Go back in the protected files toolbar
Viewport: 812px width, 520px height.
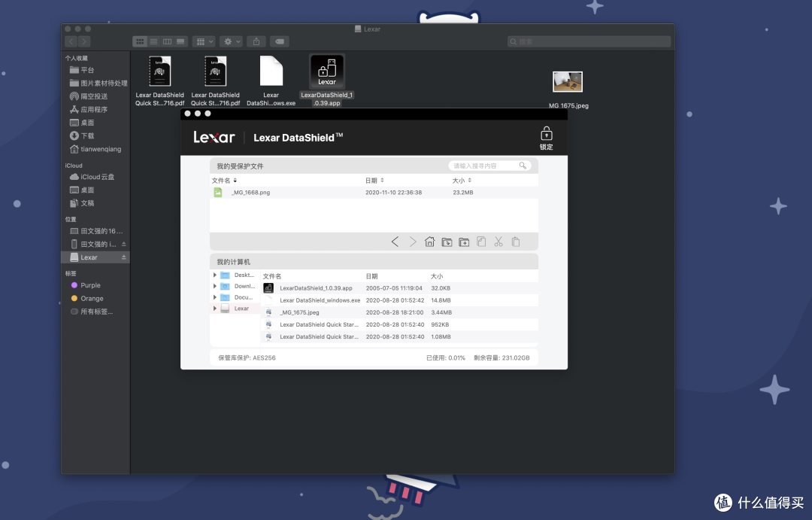(395, 242)
